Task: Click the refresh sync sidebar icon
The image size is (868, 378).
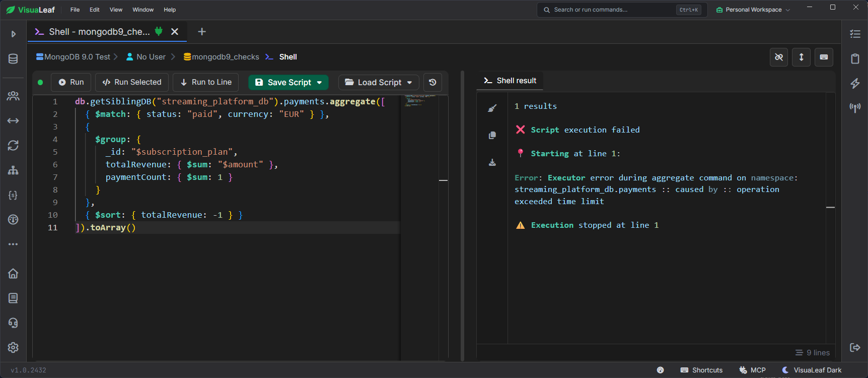Action: [13, 145]
